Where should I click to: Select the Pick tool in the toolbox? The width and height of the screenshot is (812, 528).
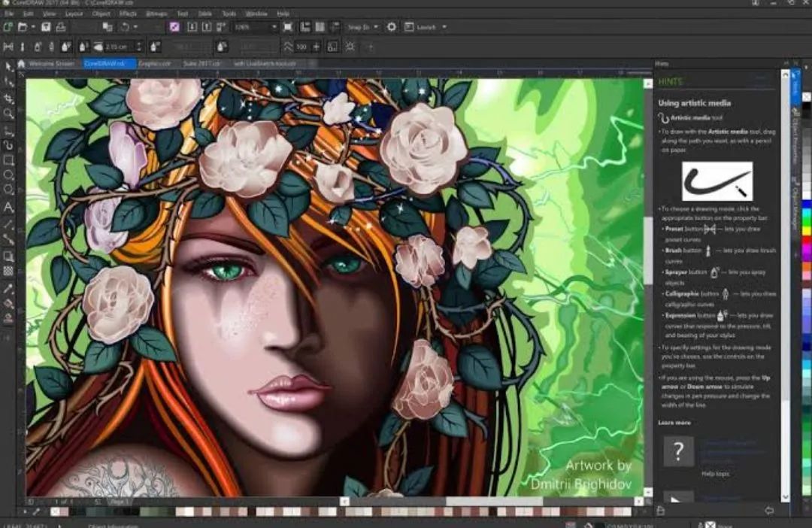(x=9, y=66)
